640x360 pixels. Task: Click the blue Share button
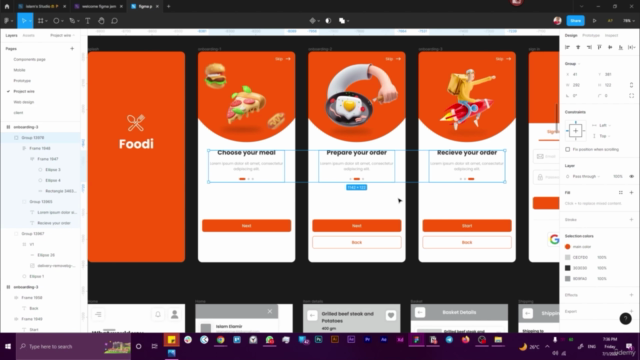coord(576,21)
